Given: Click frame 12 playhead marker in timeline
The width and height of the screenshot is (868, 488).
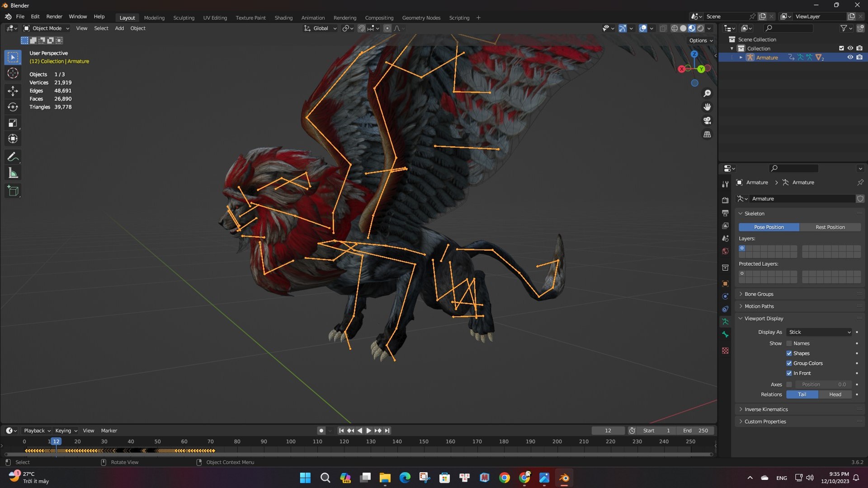Looking at the screenshot, I should (x=56, y=441).
